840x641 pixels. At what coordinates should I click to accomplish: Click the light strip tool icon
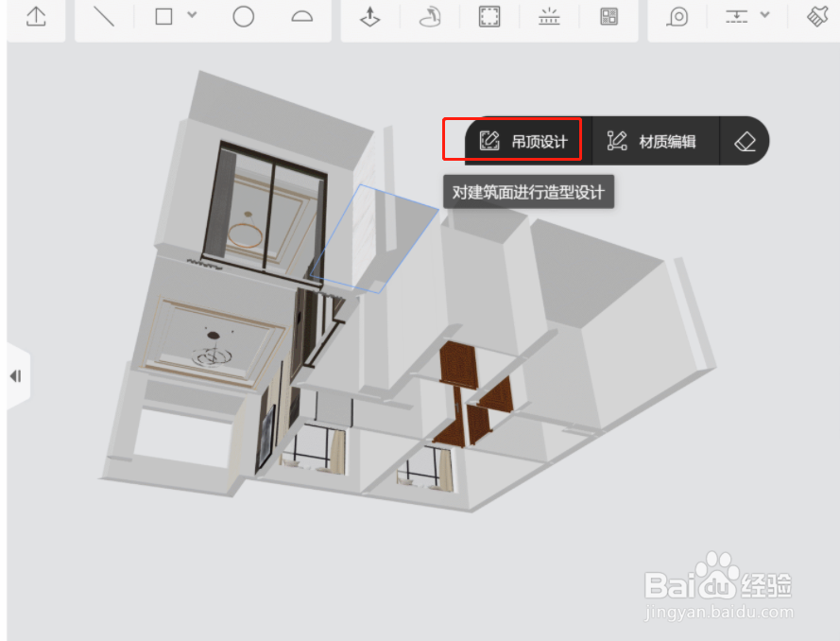coord(549,17)
